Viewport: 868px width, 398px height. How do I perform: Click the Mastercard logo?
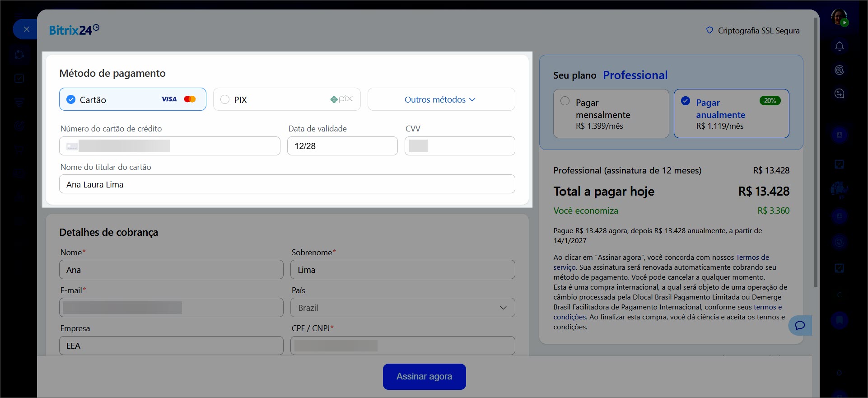190,99
